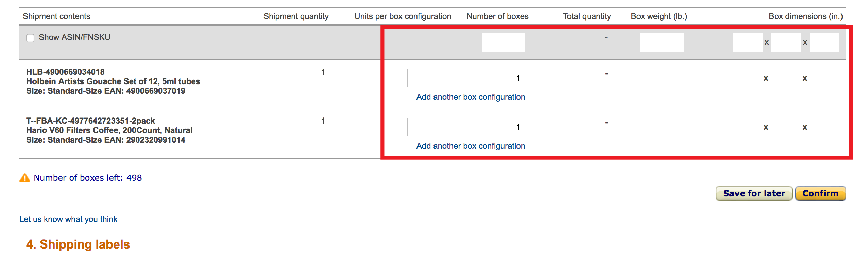Focus units per box field for Holbein Gouache
Viewport: 868px width, 254px height.
(429, 78)
